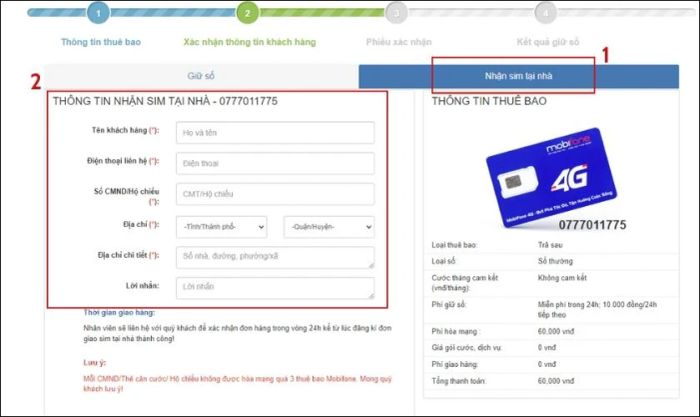Click step 4 circle in progress bar
This screenshot has width=700, height=417.
(545, 13)
